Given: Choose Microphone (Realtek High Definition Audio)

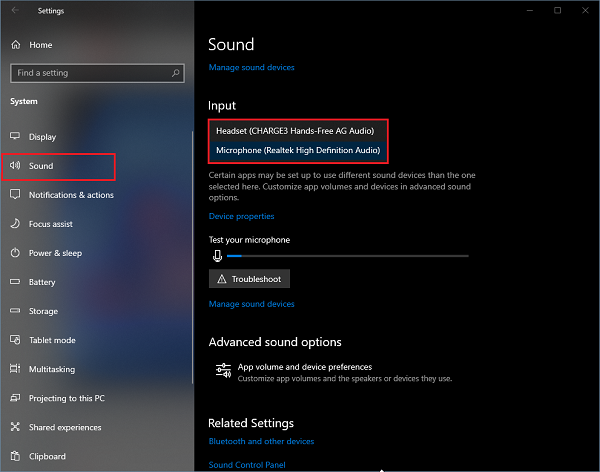Looking at the screenshot, I should pos(297,150).
